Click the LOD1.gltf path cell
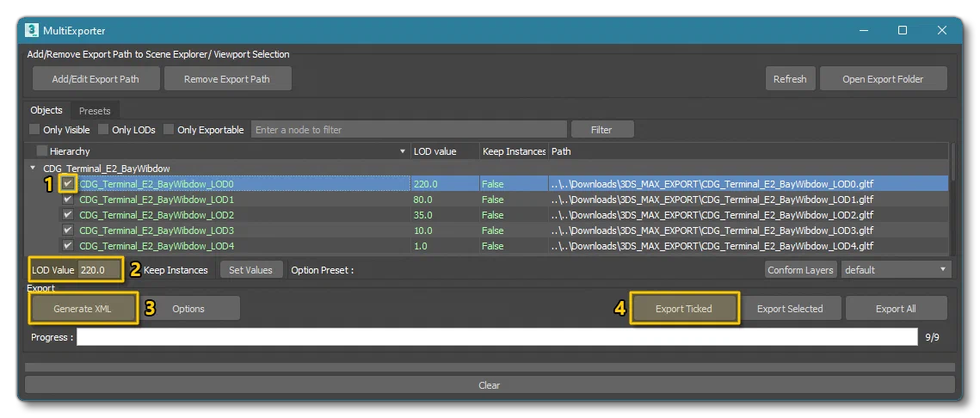 click(x=712, y=200)
